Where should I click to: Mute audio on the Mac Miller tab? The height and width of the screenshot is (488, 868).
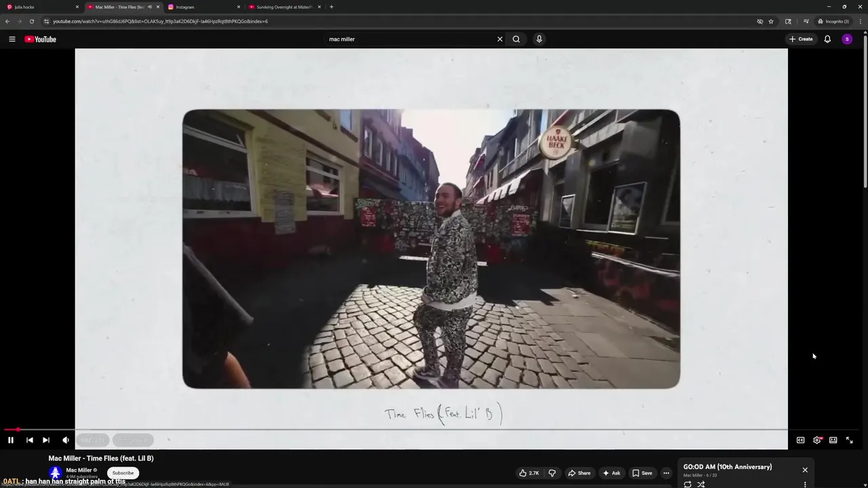(150, 7)
